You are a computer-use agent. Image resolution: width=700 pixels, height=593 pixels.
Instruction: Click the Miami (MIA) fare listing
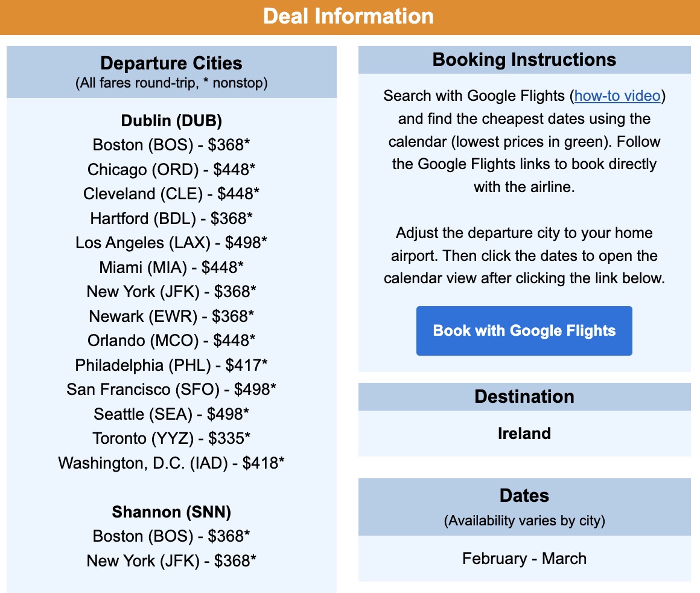(x=171, y=267)
